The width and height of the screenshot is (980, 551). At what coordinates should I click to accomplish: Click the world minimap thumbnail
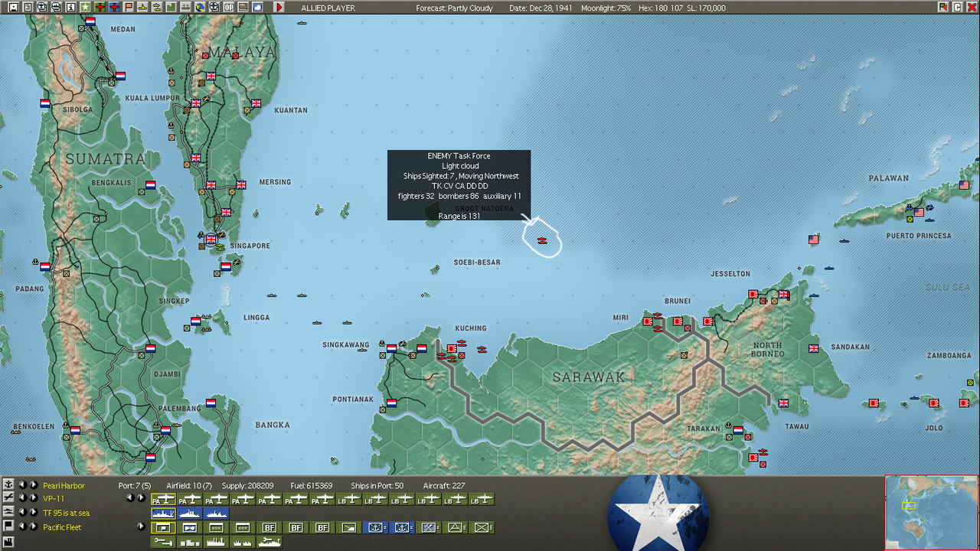click(931, 513)
